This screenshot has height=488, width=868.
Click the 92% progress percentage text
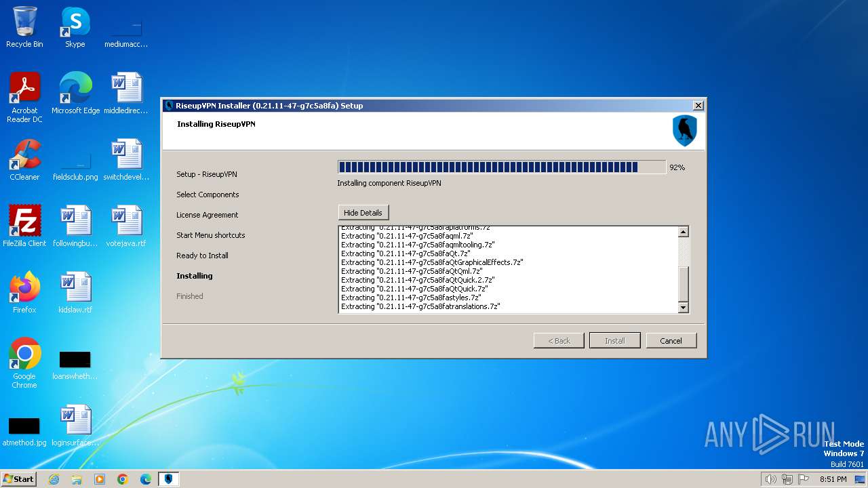(x=677, y=167)
